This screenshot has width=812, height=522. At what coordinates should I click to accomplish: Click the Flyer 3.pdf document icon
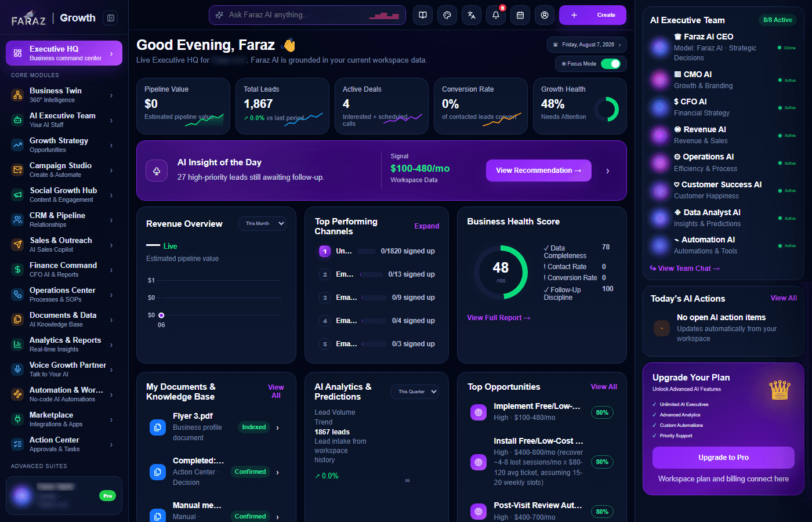[158, 427]
